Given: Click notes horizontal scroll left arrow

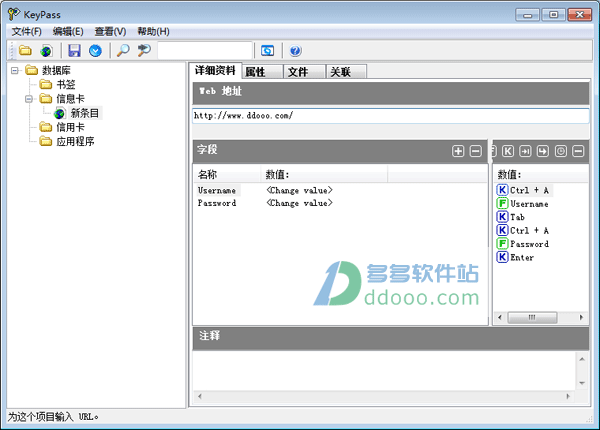Looking at the screenshot, I should 199,396.
